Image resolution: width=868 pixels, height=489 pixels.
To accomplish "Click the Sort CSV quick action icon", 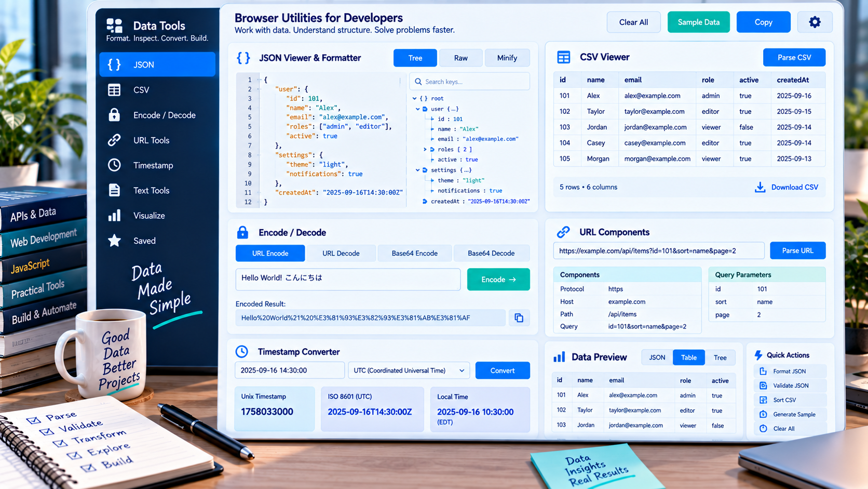I will pyautogui.click(x=763, y=400).
